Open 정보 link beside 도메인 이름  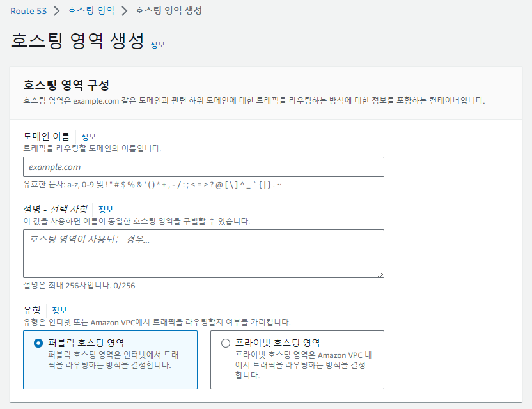(x=88, y=136)
